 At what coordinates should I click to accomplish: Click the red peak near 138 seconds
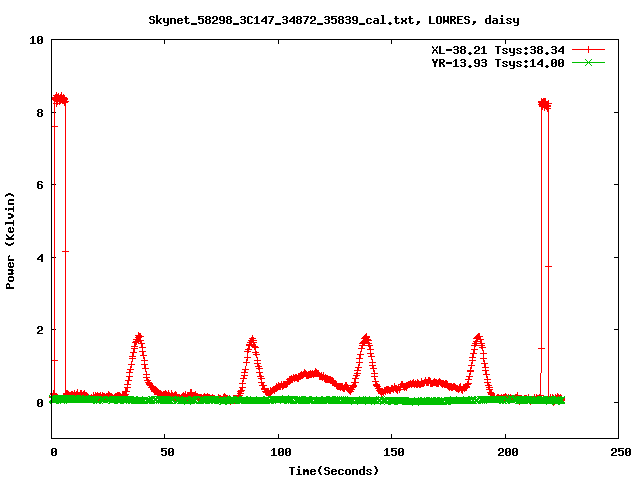[x=366, y=339]
